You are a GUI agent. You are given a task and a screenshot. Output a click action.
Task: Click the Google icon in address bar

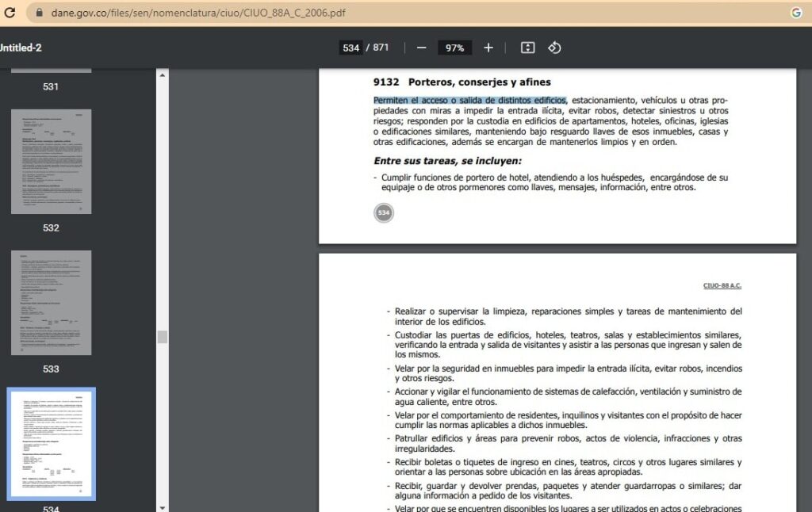click(x=796, y=13)
